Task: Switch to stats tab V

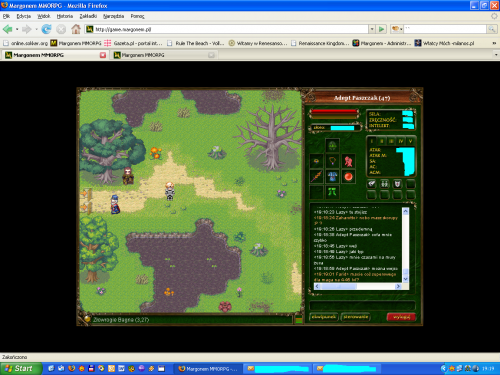Action: click(410, 141)
